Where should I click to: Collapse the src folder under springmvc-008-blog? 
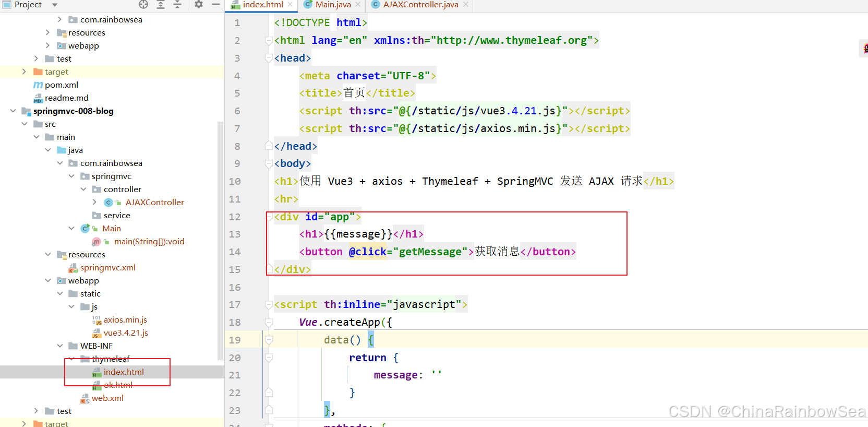pyautogui.click(x=25, y=124)
